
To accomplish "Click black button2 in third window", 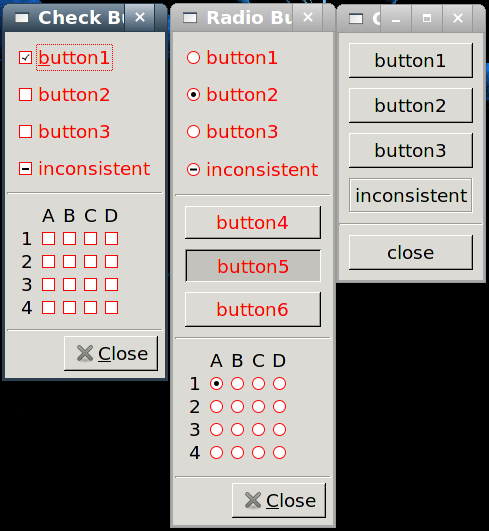I will (411, 105).
